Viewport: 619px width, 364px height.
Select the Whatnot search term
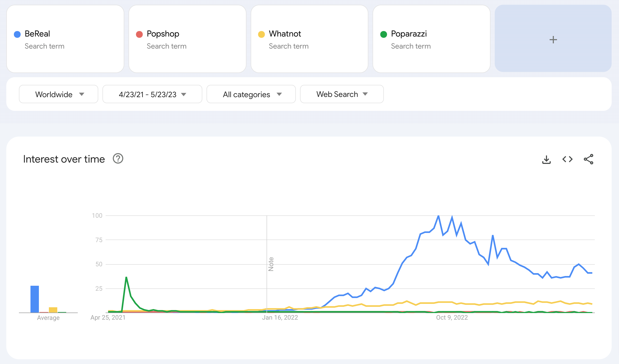(285, 34)
